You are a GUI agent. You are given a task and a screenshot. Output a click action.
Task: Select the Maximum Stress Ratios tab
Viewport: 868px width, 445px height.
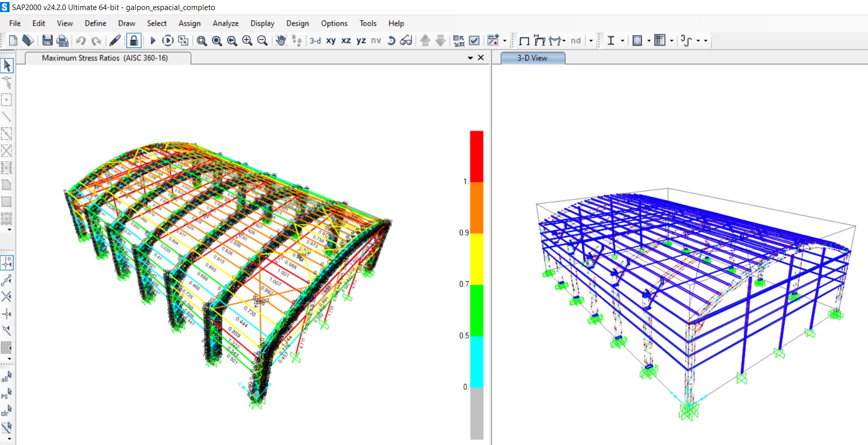pos(105,58)
